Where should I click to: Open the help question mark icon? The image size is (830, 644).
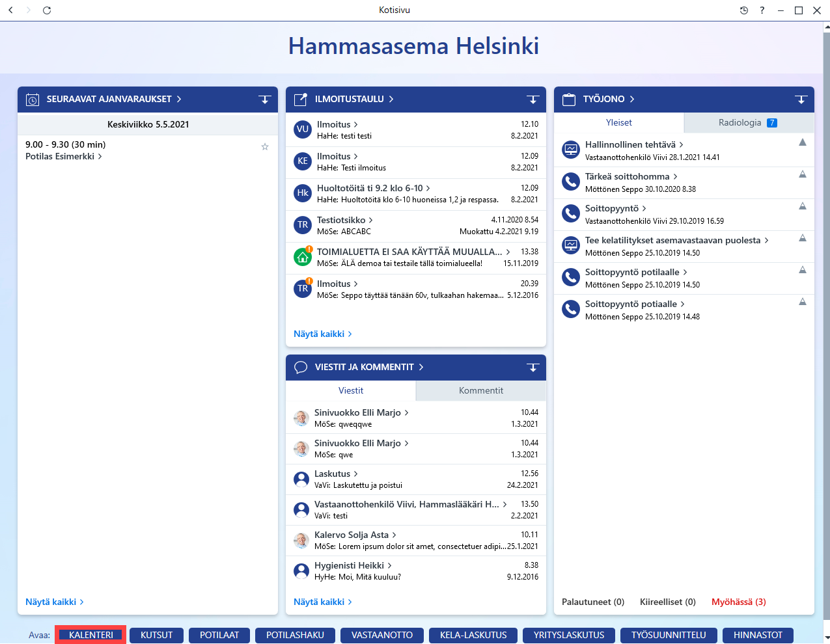tap(762, 10)
